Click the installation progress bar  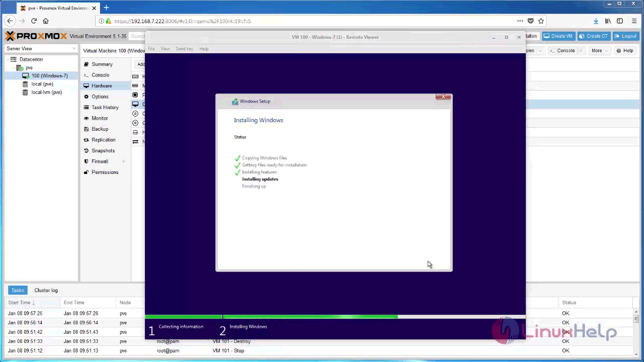335,317
